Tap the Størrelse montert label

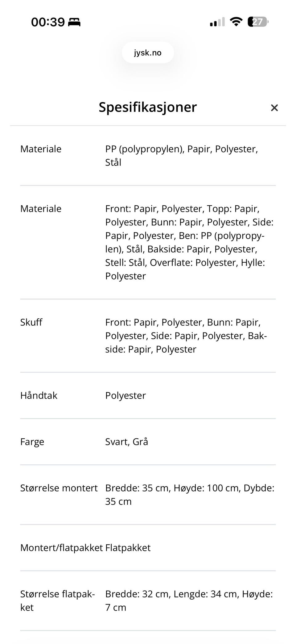click(x=59, y=488)
